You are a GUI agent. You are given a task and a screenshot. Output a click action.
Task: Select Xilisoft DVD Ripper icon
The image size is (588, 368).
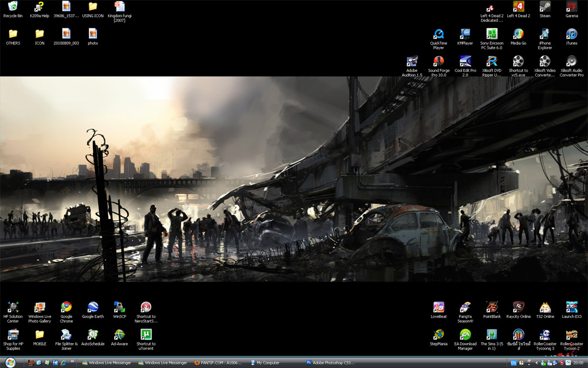[492, 67]
